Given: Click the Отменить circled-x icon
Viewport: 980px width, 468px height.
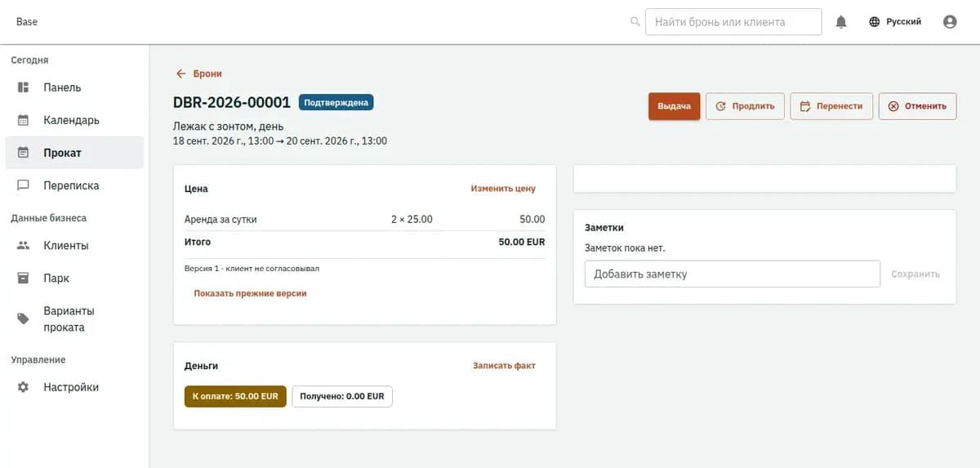Looking at the screenshot, I should tap(893, 106).
